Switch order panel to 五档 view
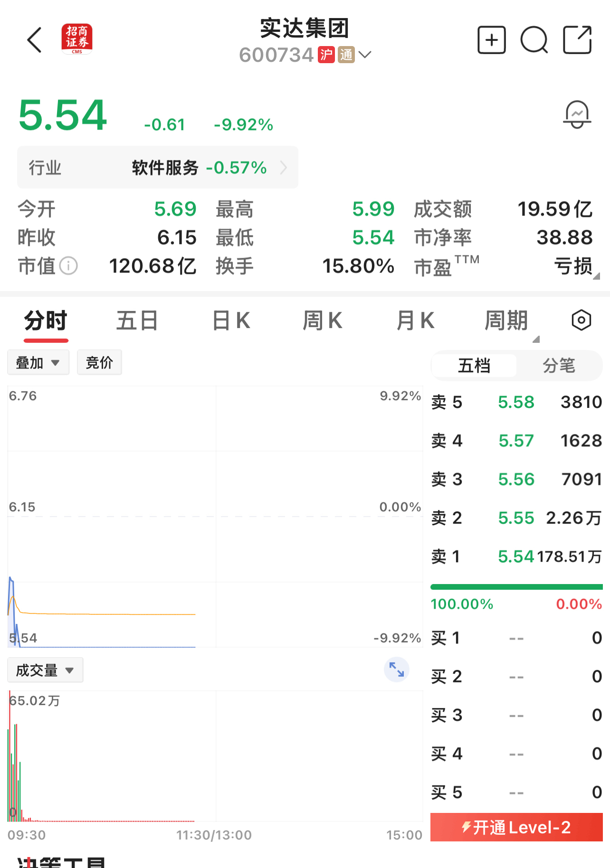 point(474,366)
